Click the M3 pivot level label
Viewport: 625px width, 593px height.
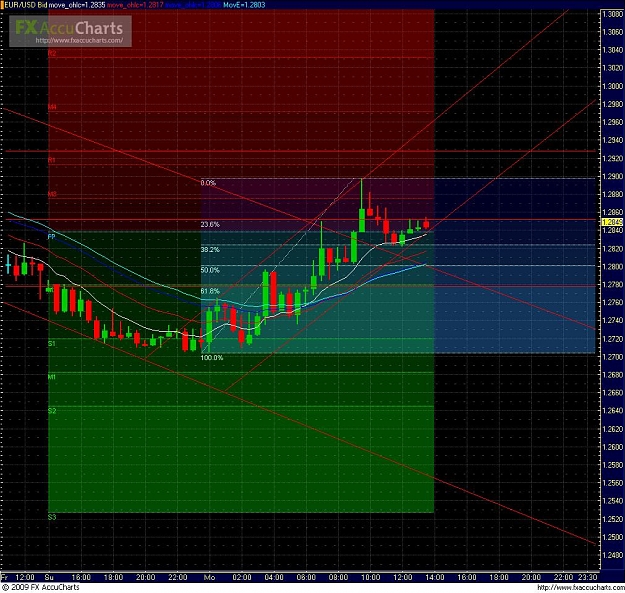52,194
